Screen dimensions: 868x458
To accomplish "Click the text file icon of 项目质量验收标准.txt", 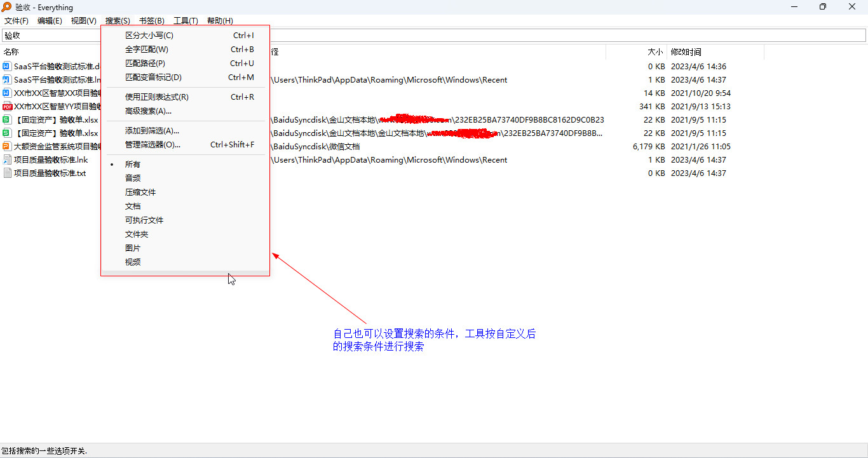I will click(7, 173).
